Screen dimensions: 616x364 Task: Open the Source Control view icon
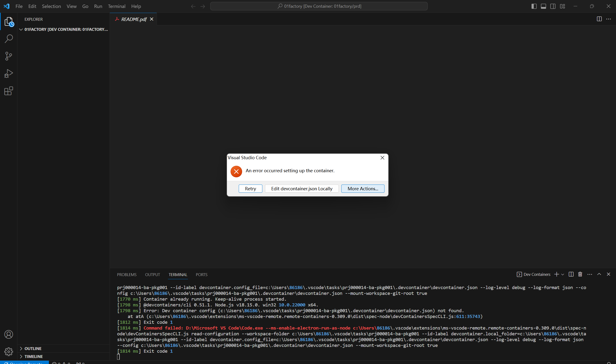pos(9,56)
